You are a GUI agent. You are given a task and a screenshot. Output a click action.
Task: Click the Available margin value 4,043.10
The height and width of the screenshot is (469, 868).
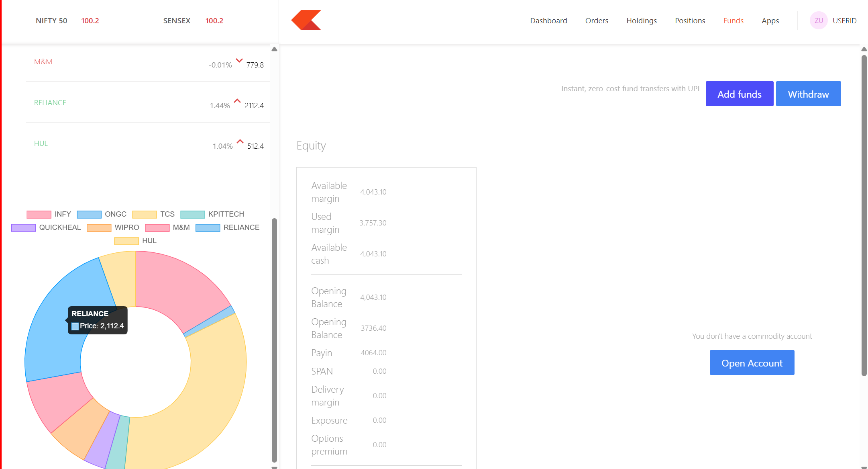(373, 192)
